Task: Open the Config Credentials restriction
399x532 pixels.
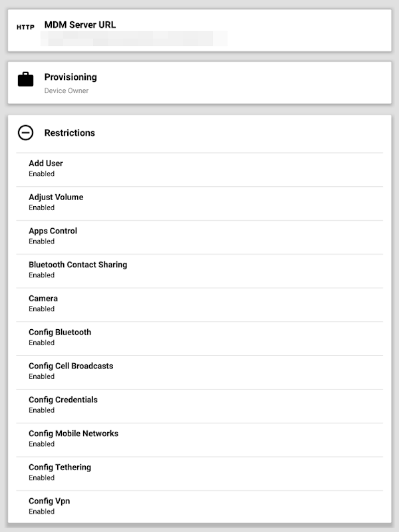Action: (x=199, y=406)
